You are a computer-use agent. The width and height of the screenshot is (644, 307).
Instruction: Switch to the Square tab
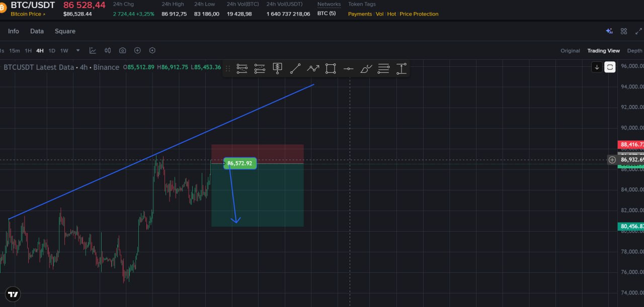click(65, 31)
